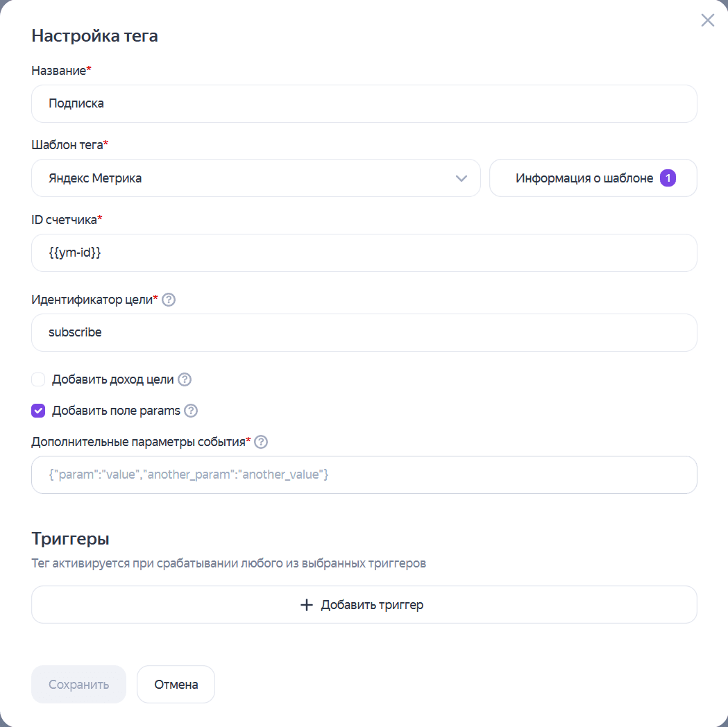Image resolution: width=728 pixels, height=727 pixels.
Task: Close the Настройка тега dialog with the X
Action: 707,20
